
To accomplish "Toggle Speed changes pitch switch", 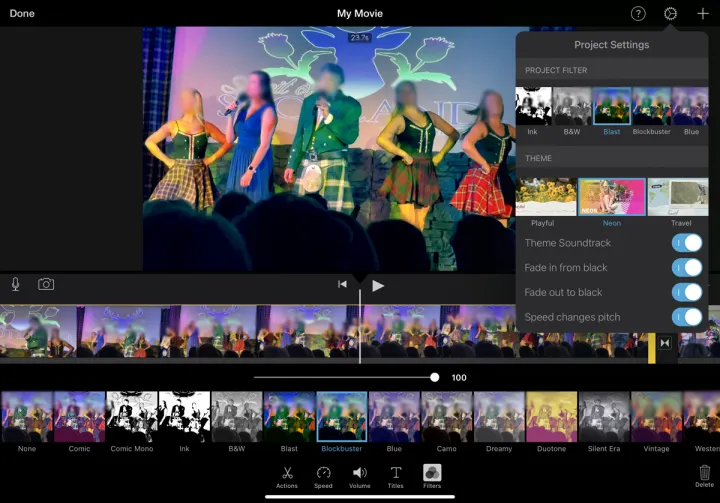I will (x=686, y=317).
